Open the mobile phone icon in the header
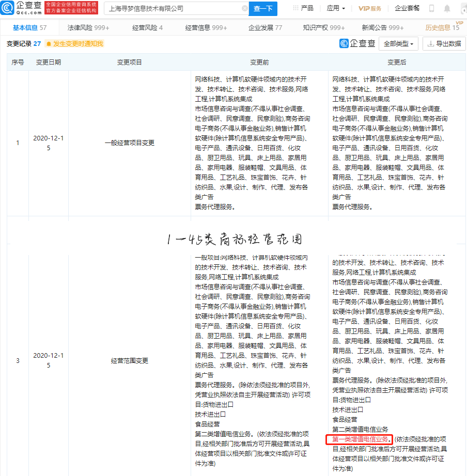The width and height of the screenshot is (467, 476). (431, 8)
